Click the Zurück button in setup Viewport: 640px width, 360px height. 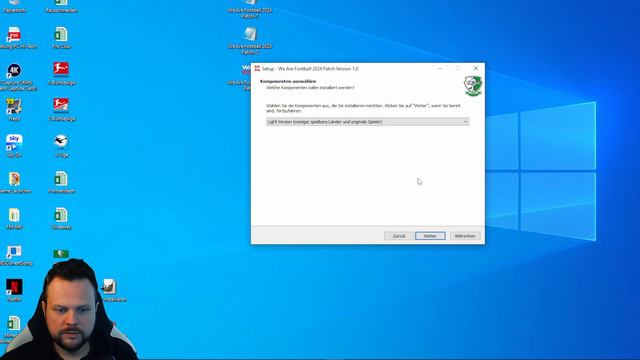tap(399, 236)
